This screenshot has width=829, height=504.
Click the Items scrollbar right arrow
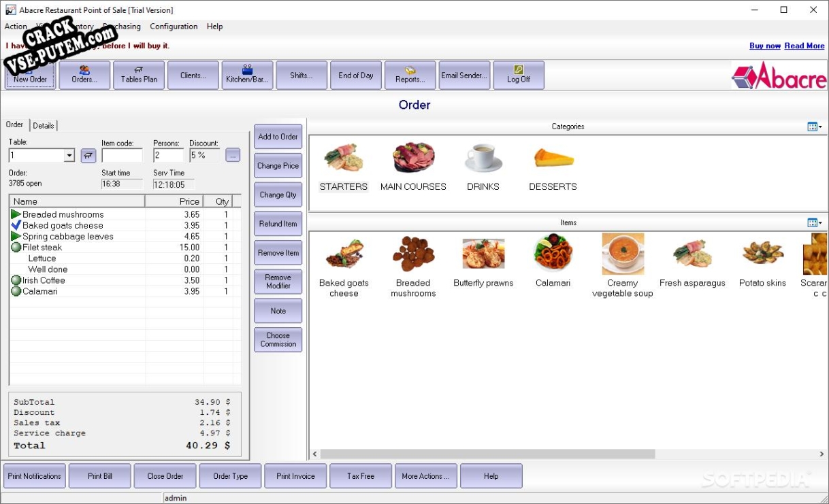[x=822, y=454]
